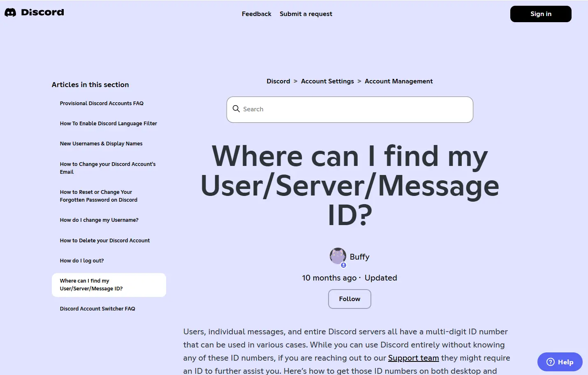Image resolution: width=588 pixels, height=375 pixels.
Task: Open Account Management breadcrumb link
Action: coord(398,81)
